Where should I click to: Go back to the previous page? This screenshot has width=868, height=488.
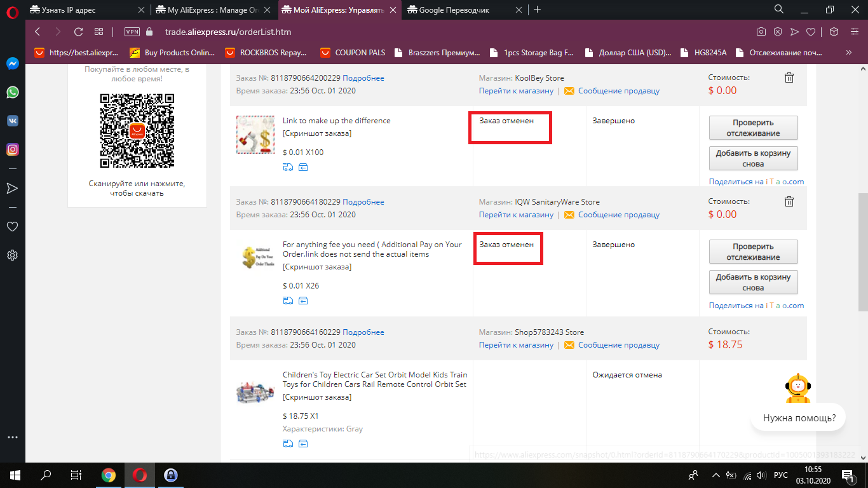pos(37,32)
